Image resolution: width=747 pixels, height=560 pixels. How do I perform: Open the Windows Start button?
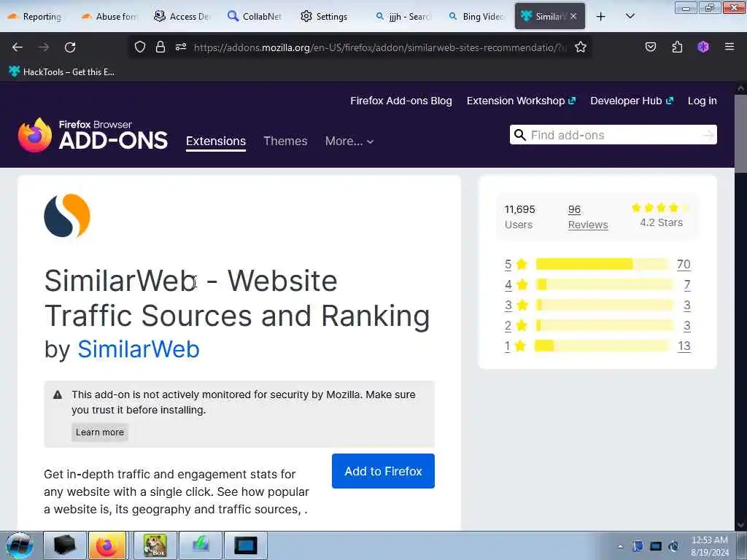[20, 545]
